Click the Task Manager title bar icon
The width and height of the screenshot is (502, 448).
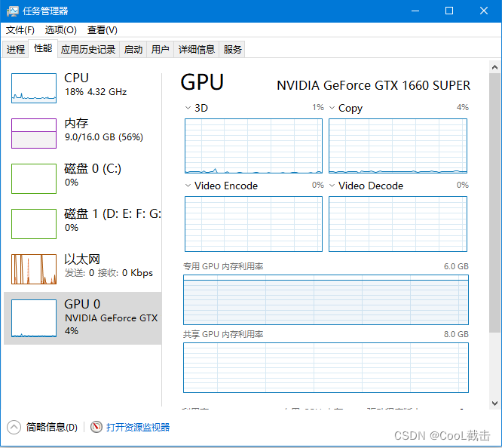13,11
